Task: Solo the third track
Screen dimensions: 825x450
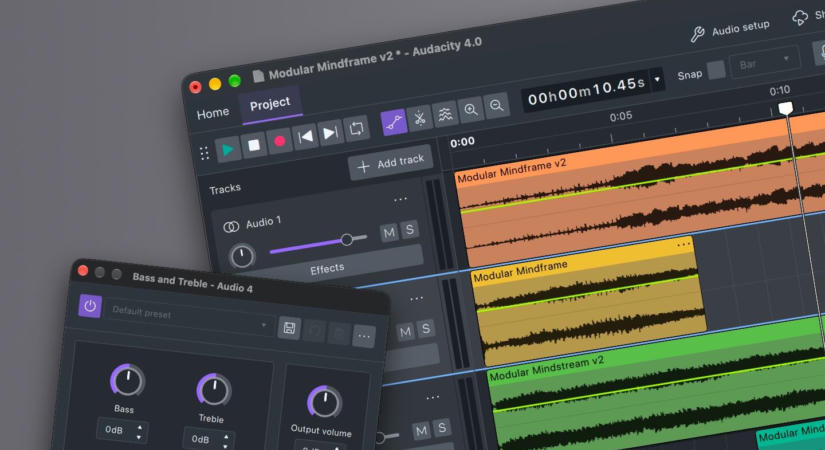Action: pos(441,428)
